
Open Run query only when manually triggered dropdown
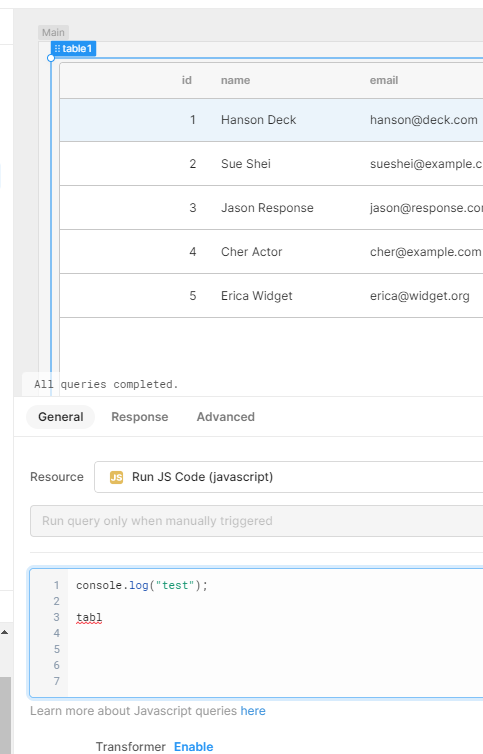pyautogui.click(x=256, y=521)
